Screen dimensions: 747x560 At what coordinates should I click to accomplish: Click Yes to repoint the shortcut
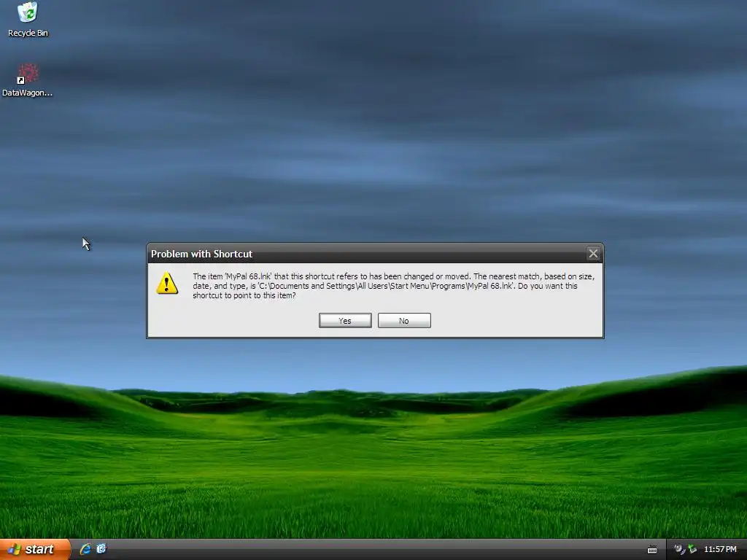345,321
